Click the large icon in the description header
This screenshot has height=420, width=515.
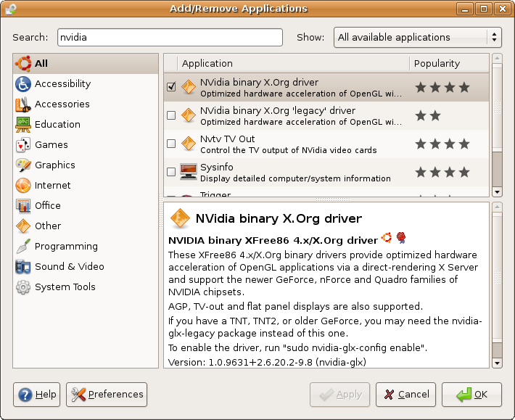(180, 218)
